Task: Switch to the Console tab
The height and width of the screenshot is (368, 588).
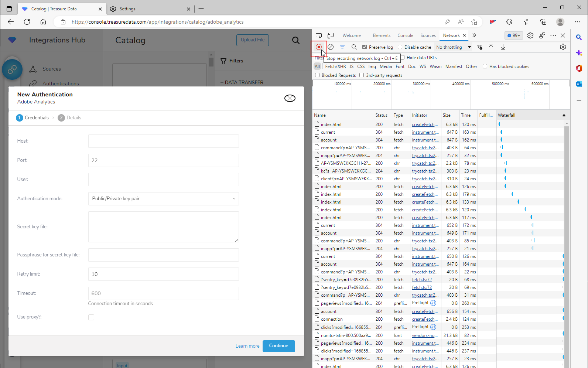Action: (x=405, y=35)
